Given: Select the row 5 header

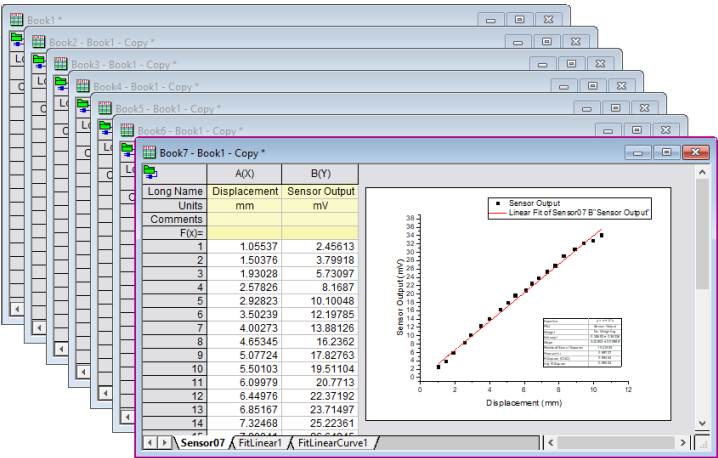Looking at the screenshot, I should click(x=174, y=301).
